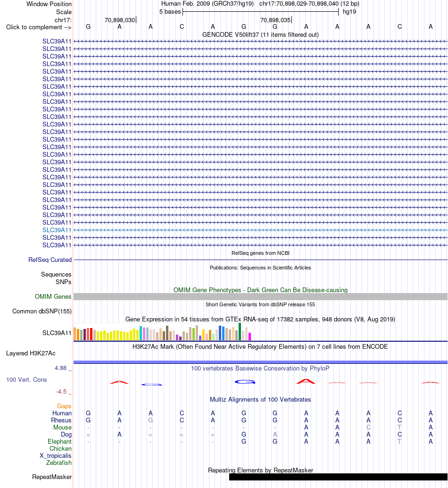The height and width of the screenshot is (488, 448).
Task: Click the GENCODE V50lift37 track title
Action: 260,34
